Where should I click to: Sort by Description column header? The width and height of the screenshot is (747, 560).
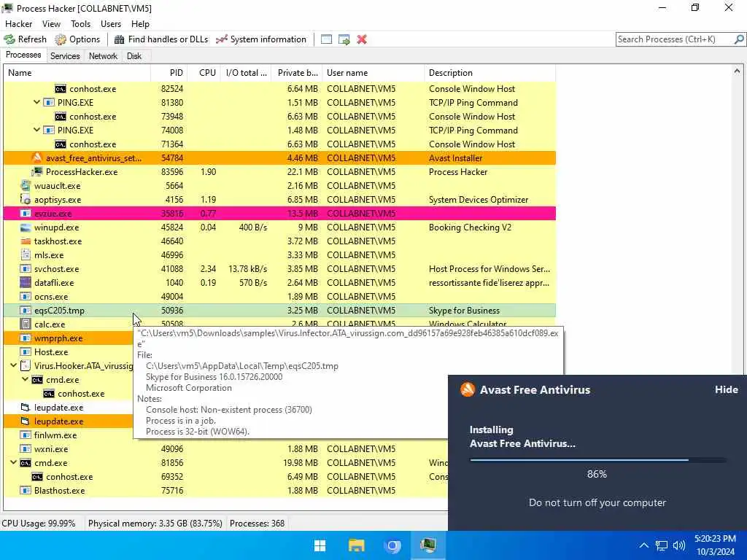coord(489,73)
